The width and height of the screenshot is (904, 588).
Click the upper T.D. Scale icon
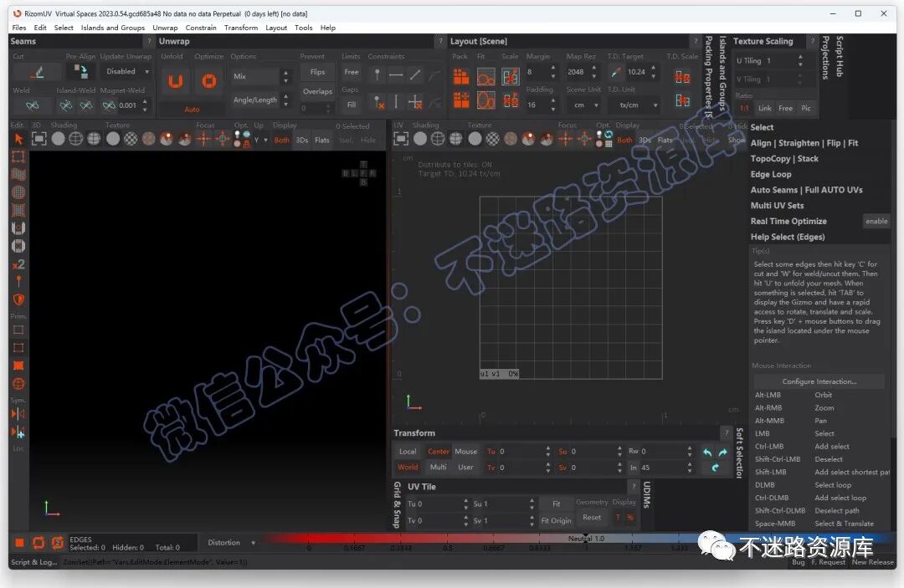pyautogui.click(x=683, y=77)
